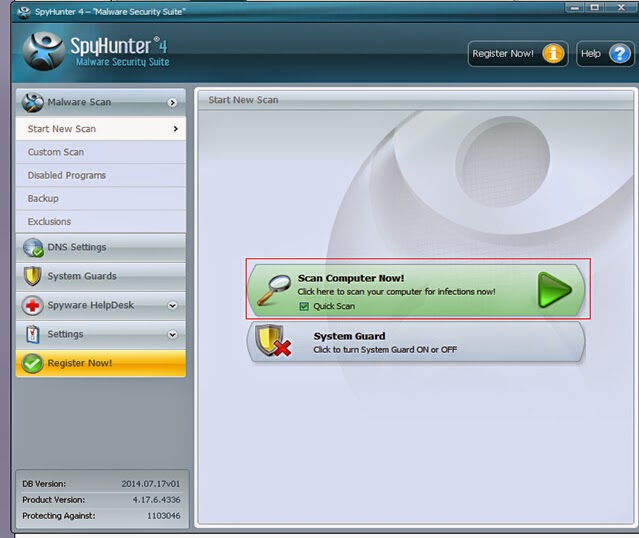The width and height of the screenshot is (639, 538).
Task: Open the Spyware HelpDesk section
Action: point(101,305)
